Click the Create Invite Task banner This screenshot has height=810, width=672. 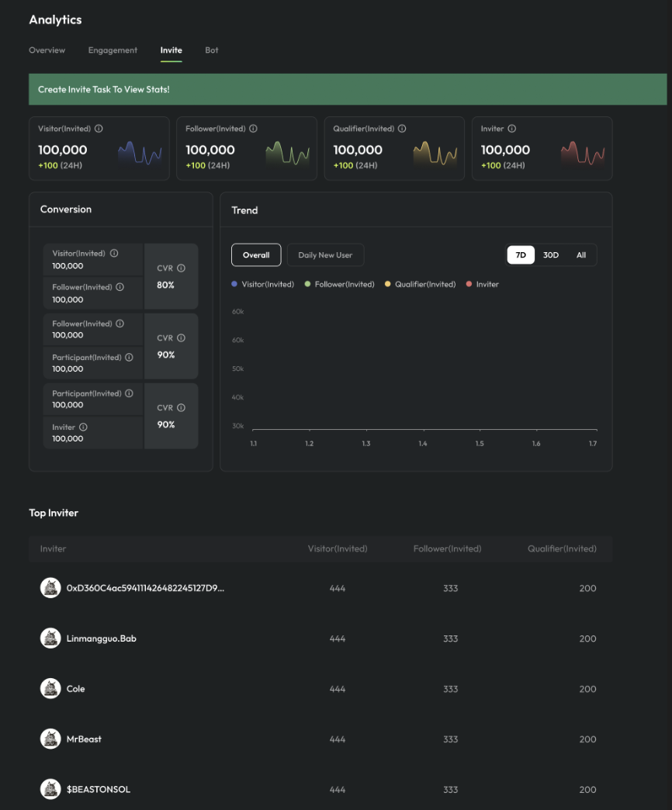point(347,89)
